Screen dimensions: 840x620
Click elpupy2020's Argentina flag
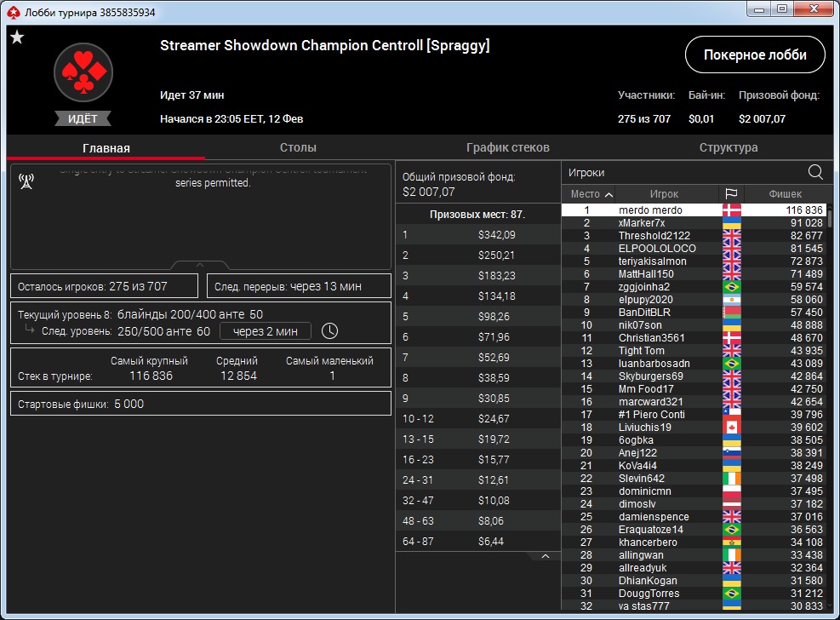point(731,300)
